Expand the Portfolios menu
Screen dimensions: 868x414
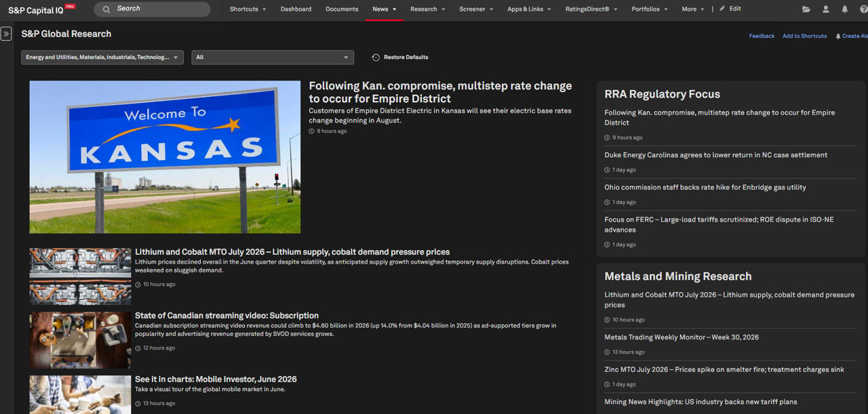pos(649,9)
